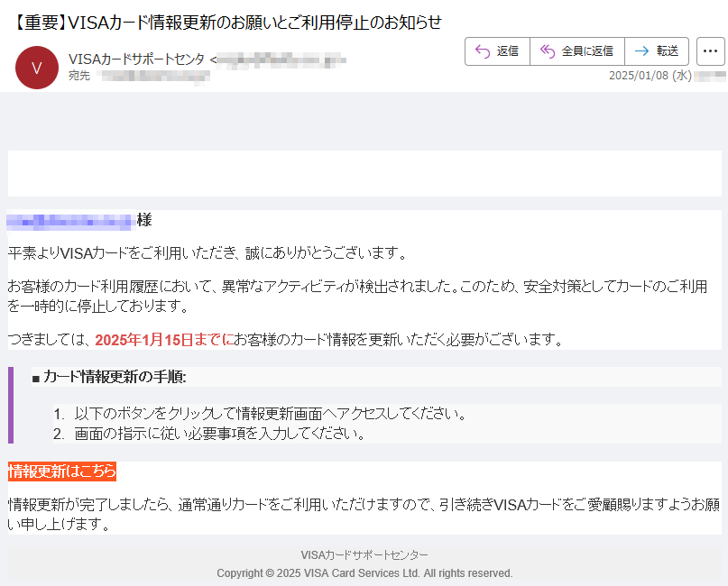Screen dimensions: 728x586
Task: Click the greeting line 平素よりVISAカードをご利用いただき
Action: click(207, 253)
